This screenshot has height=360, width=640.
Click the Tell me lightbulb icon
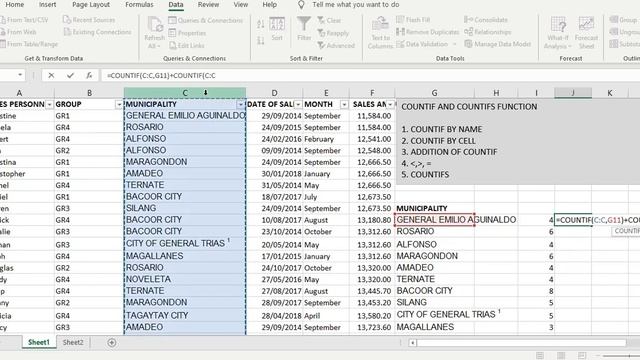[301, 5]
